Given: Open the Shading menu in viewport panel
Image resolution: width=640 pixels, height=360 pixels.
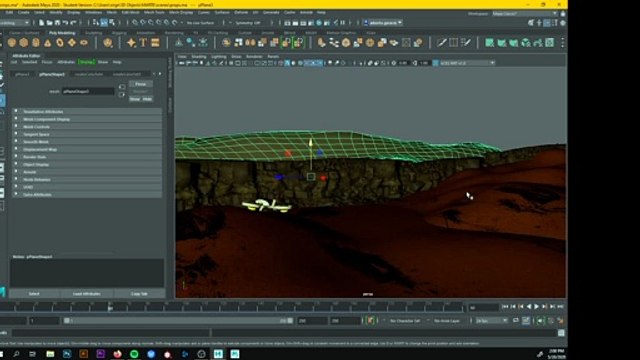Looking at the screenshot, I should click(199, 56).
